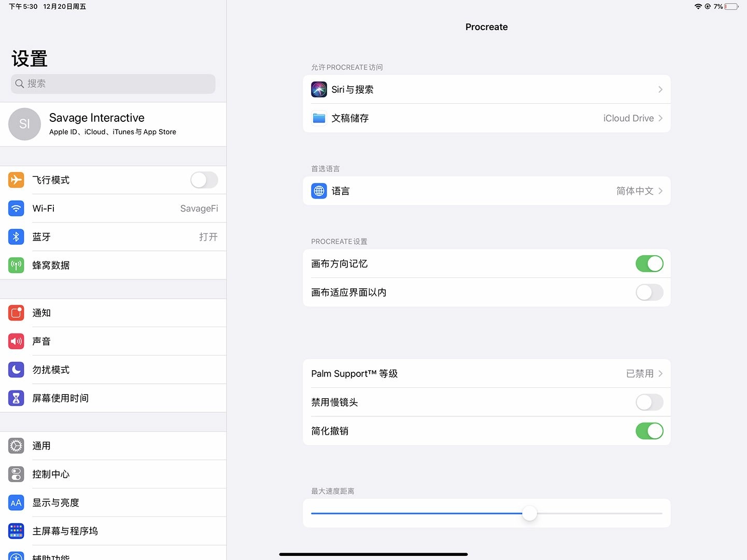
Task: Turn on 禁用慢镜头
Action: click(x=649, y=402)
